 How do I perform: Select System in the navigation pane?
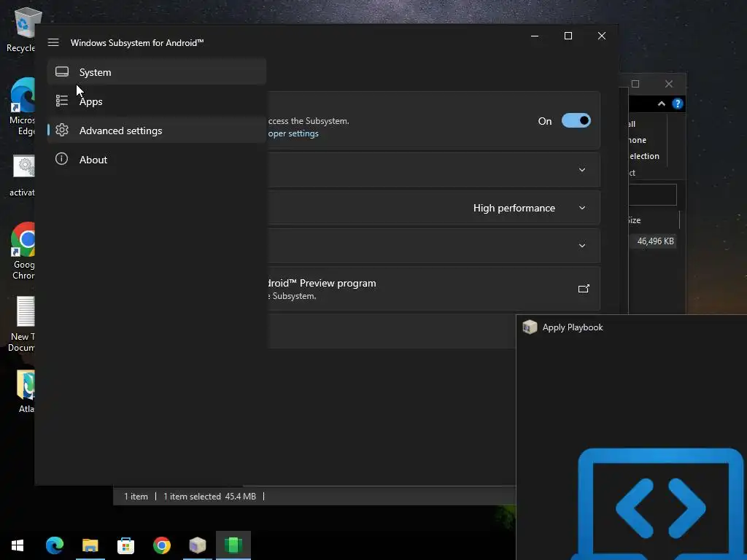tap(157, 72)
